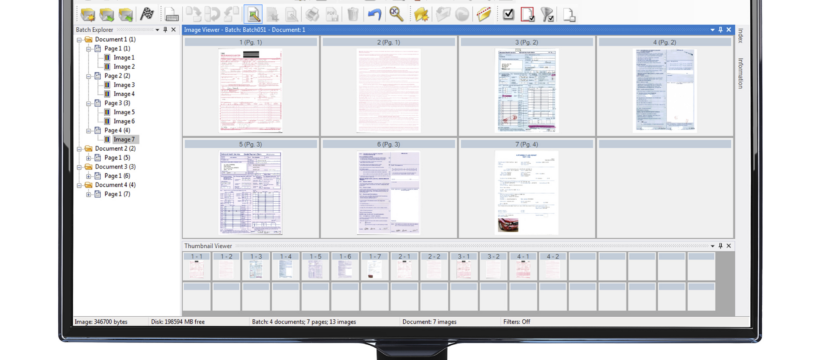
Task: Click the scanner device toolbar icon
Action: [x=171, y=14]
